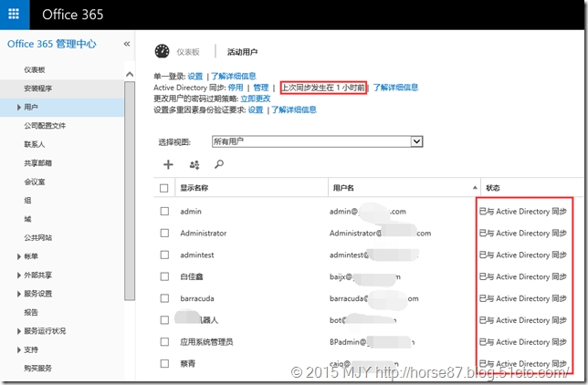This screenshot has width=588, height=385.
Task: Check the box for admin user
Action: pyautogui.click(x=164, y=212)
